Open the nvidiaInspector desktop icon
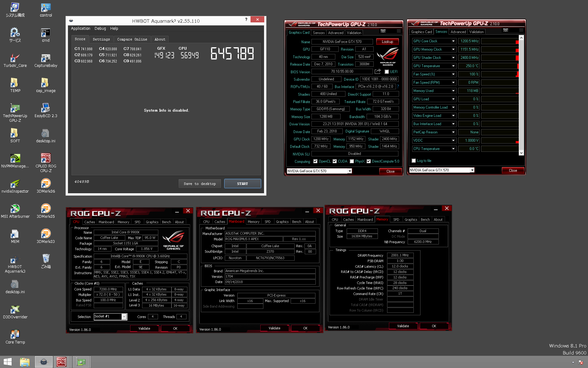The height and width of the screenshot is (368, 588). 15,186
